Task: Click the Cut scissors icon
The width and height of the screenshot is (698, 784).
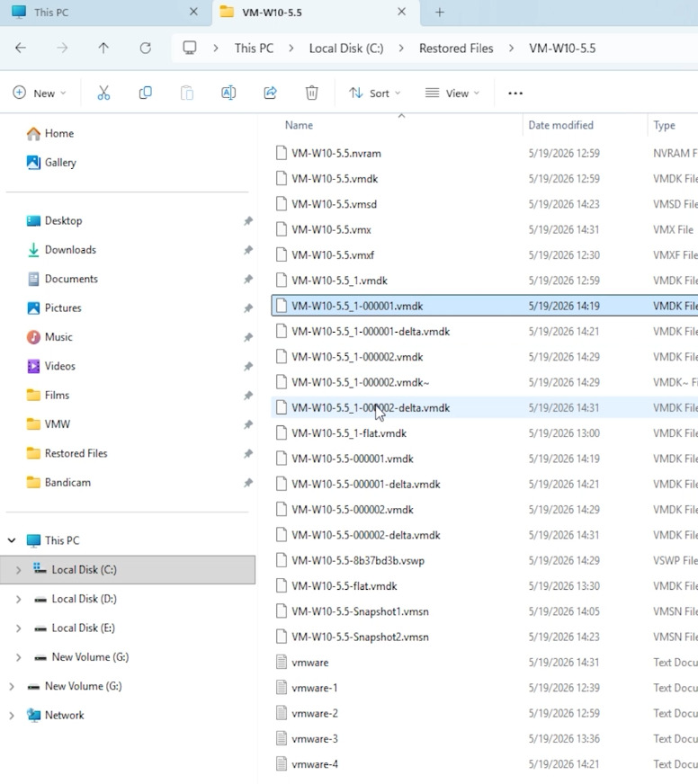Action: tap(103, 93)
